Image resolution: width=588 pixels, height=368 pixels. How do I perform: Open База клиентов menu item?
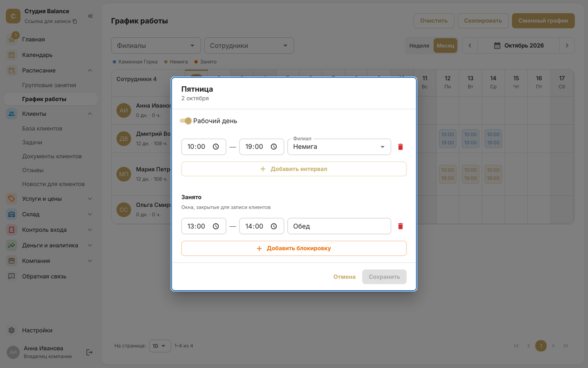point(42,129)
